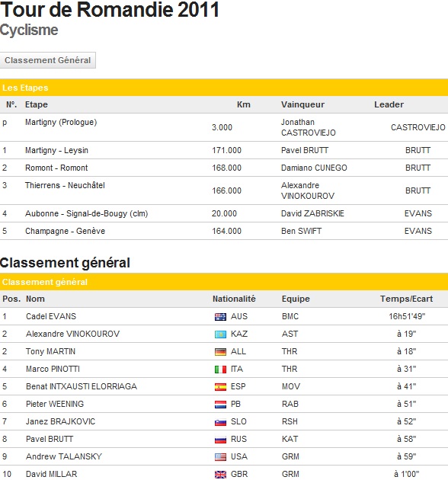The image size is (448, 480).
Task: Click the Martigny - Leysin stage row
Action: 224,150
